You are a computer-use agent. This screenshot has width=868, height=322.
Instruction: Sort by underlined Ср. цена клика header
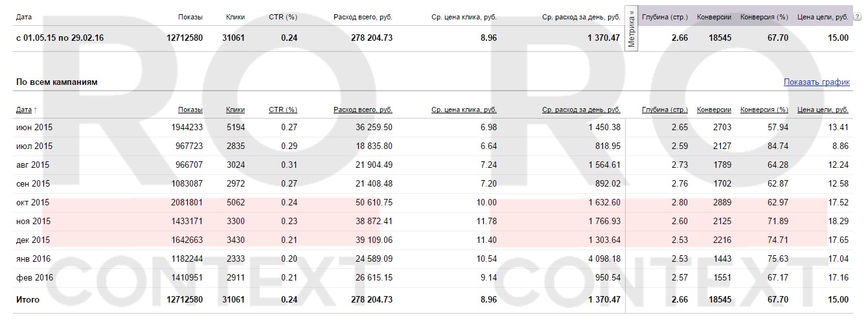464,110
